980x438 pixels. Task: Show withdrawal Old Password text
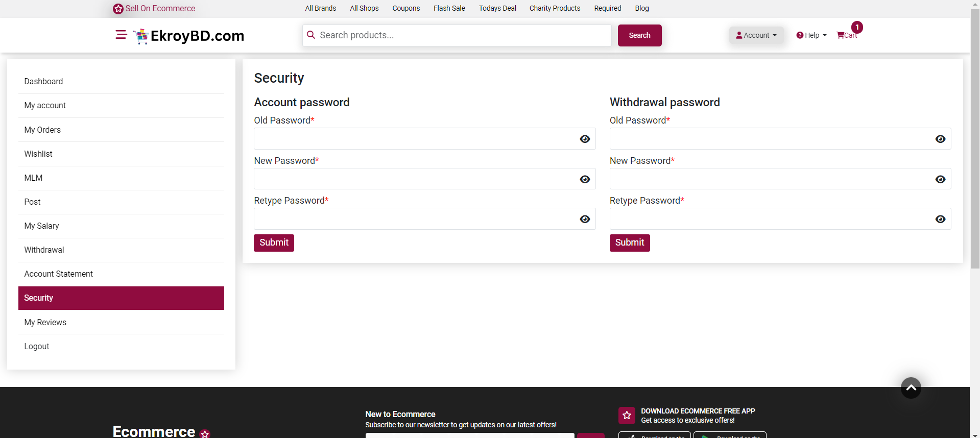(x=940, y=139)
